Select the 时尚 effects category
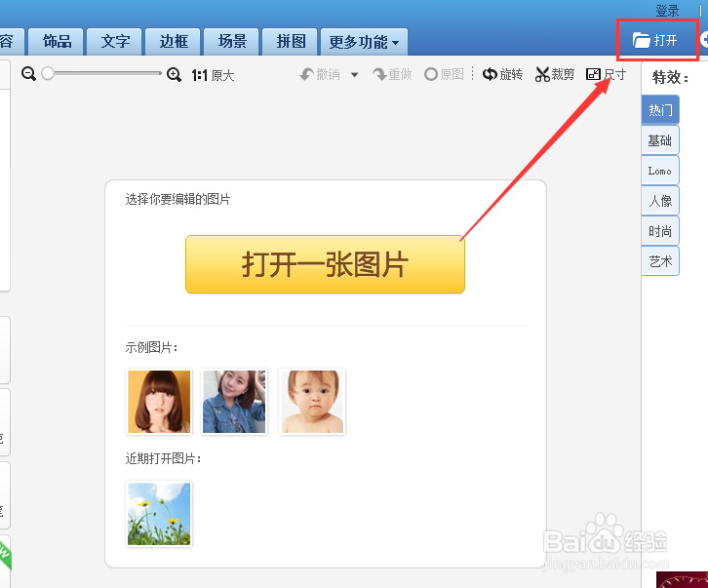 coord(660,231)
